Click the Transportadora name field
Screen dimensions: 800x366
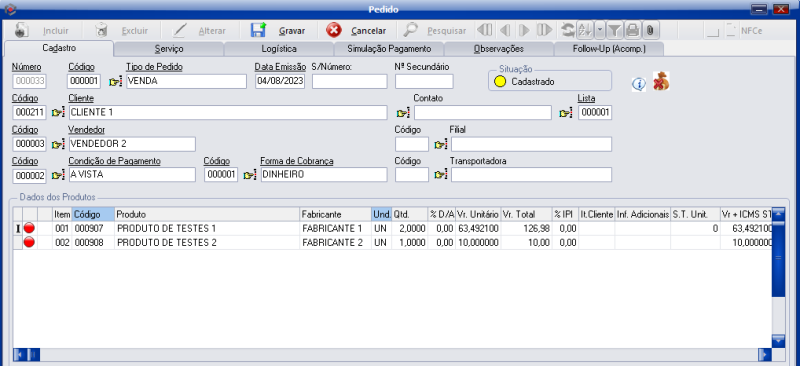point(531,175)
